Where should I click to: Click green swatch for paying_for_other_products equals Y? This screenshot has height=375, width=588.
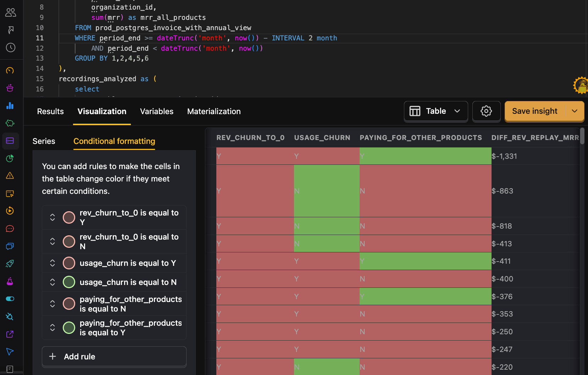[x=69, y=328]
